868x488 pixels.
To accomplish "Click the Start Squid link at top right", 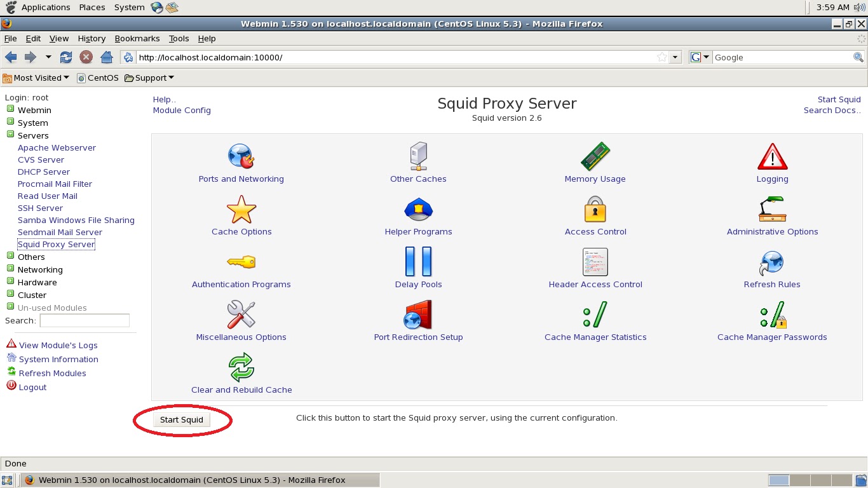I will tap(839, 99).
